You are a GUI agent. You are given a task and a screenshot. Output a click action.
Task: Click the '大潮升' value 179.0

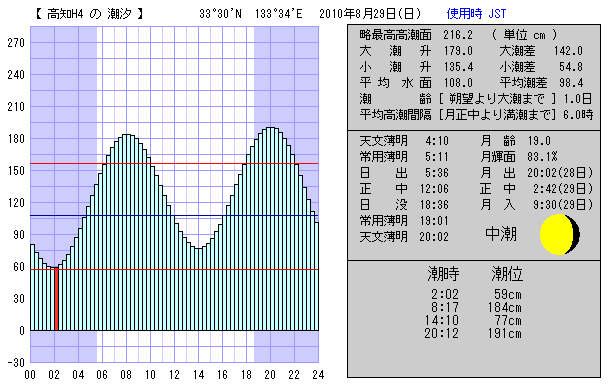tap(458, 51)
